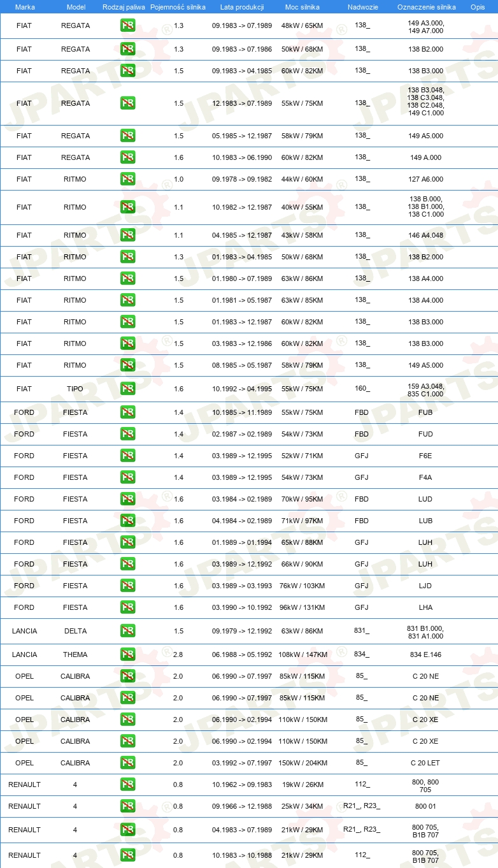Click fuel icon in FIESTA F6E row
This screenshot has width=498, height=868.
127,456
